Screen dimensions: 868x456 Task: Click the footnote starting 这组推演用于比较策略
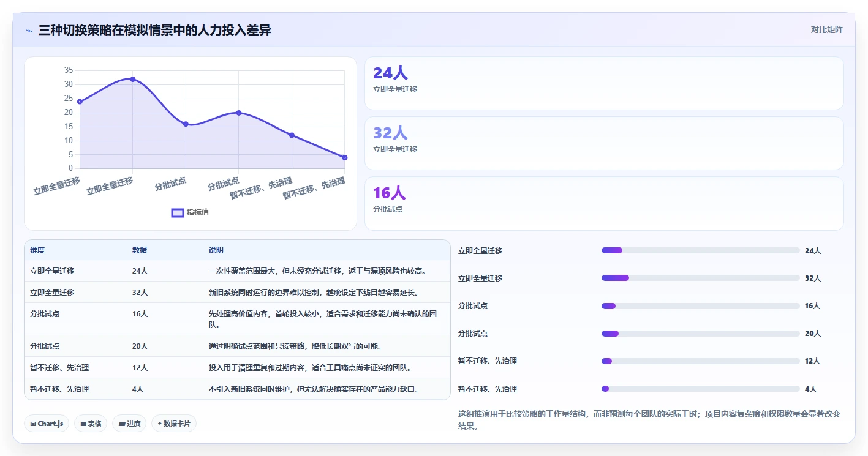click(649, 420)
